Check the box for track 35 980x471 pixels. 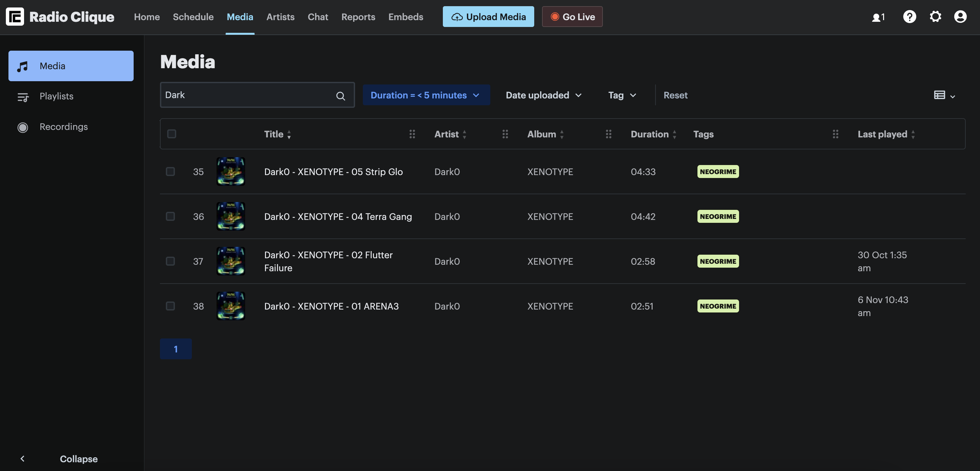pos(170,172)
